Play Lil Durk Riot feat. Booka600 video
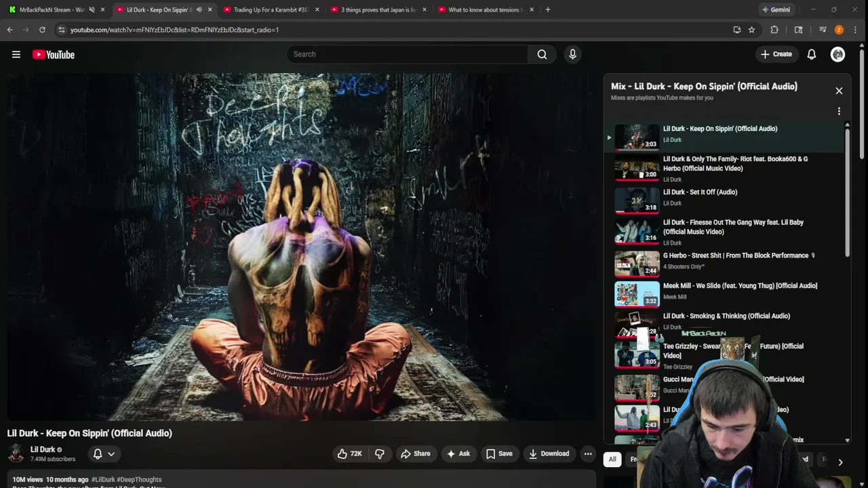The image size is (868, 488). 726,168
